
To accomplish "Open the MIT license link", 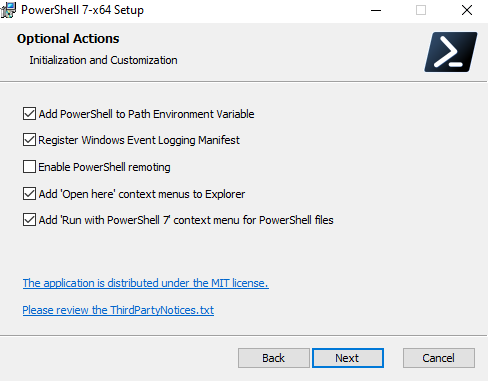I will click(146, 283).
